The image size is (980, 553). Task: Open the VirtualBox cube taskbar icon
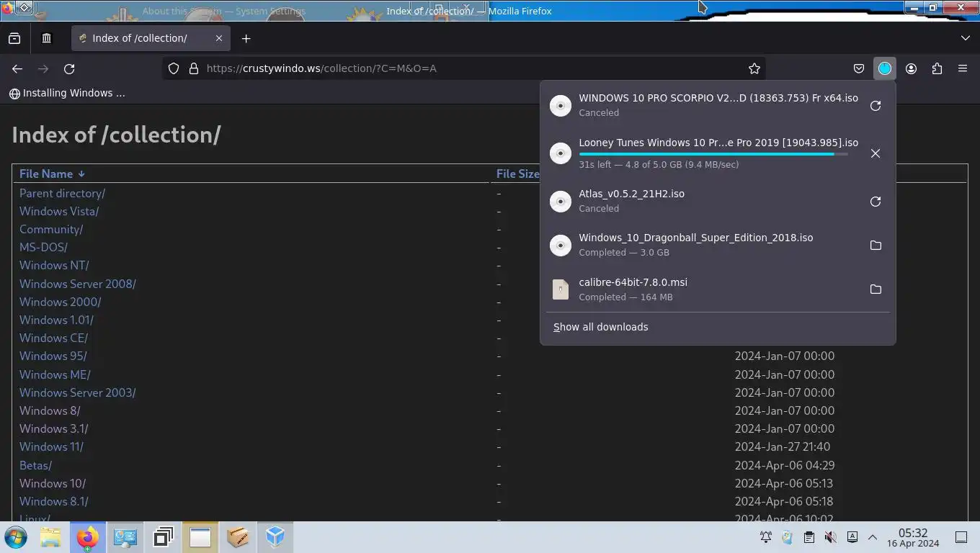tap(275, 537)
